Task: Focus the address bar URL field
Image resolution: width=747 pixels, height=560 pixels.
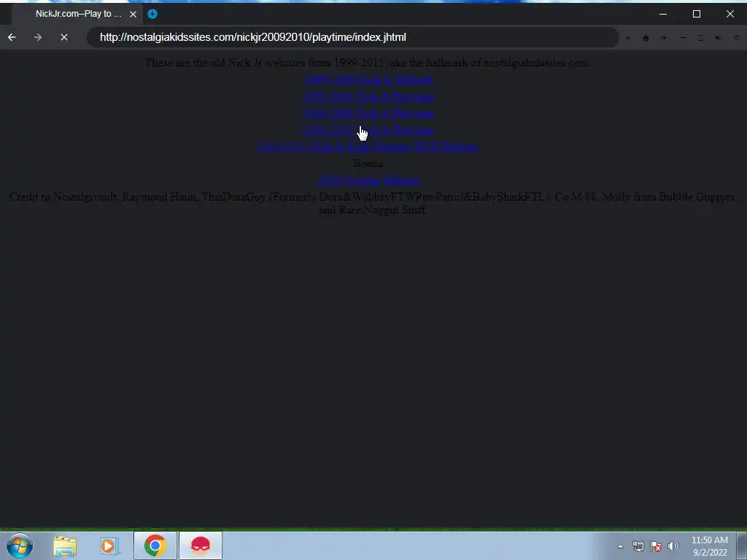Action: point(352,37)
